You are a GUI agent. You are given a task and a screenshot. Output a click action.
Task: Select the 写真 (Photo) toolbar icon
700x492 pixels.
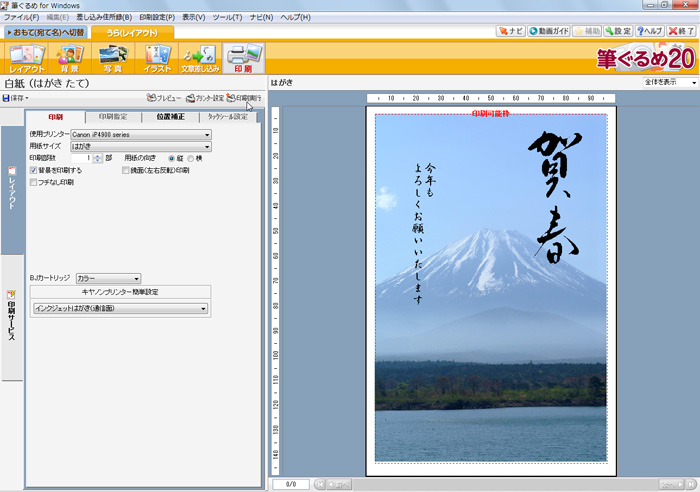click(113, 58)
